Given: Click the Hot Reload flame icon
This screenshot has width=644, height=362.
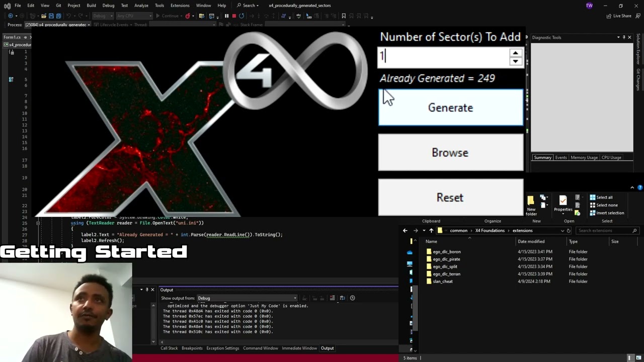Looking at the screenshot, I should 188,16.
